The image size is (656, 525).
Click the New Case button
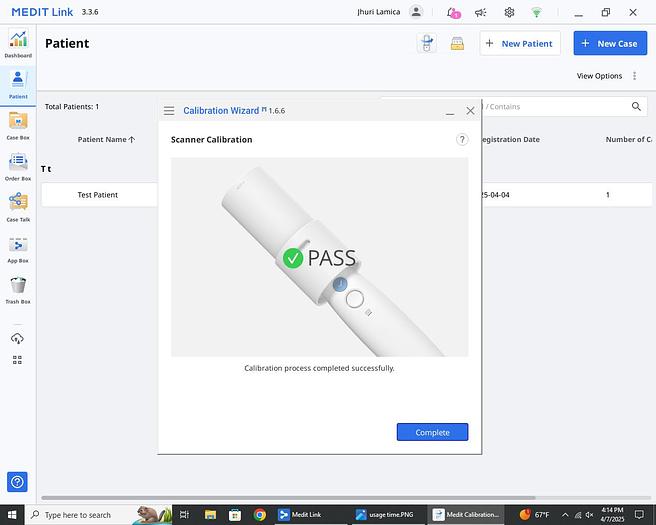pyautogui.click(x=609, y=44)
